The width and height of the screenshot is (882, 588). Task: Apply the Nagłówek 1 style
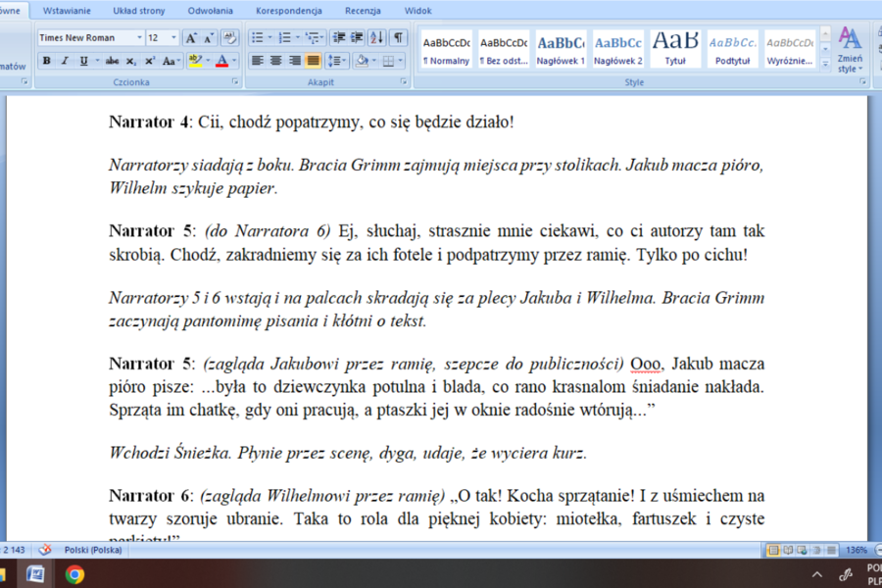pyautogui.click(x=561, y=49)
